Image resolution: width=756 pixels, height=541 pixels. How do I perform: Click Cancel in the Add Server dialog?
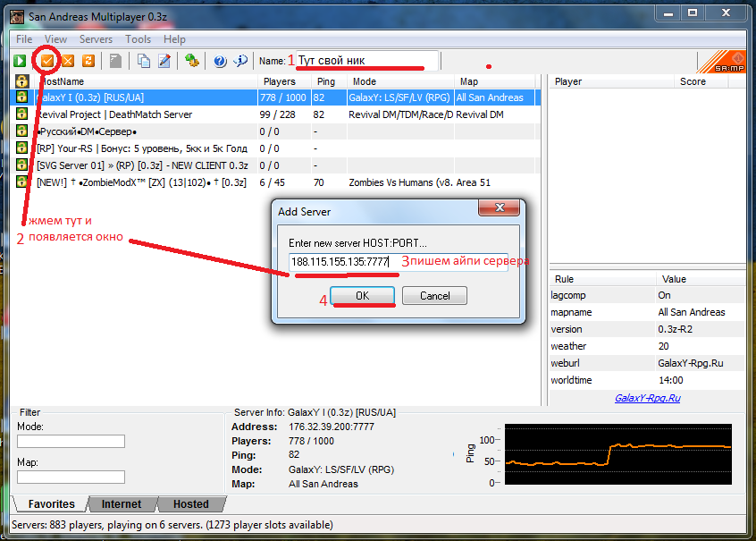[434, 296]
